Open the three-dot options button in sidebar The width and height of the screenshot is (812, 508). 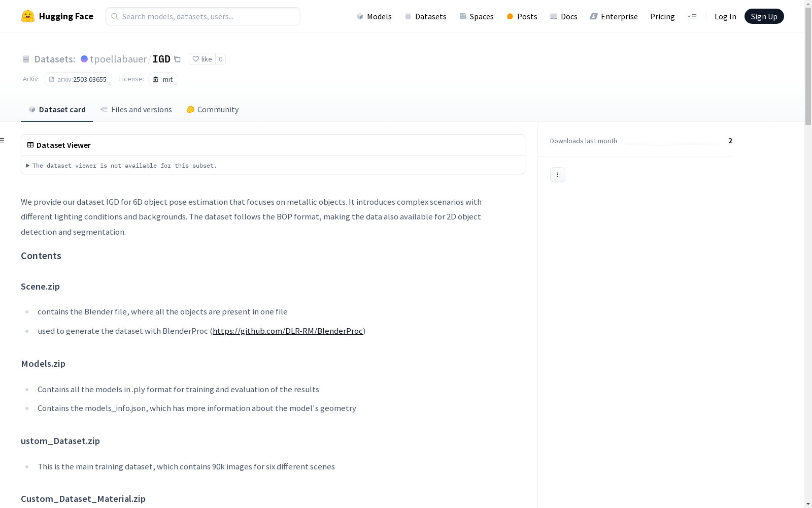point(558,175)
